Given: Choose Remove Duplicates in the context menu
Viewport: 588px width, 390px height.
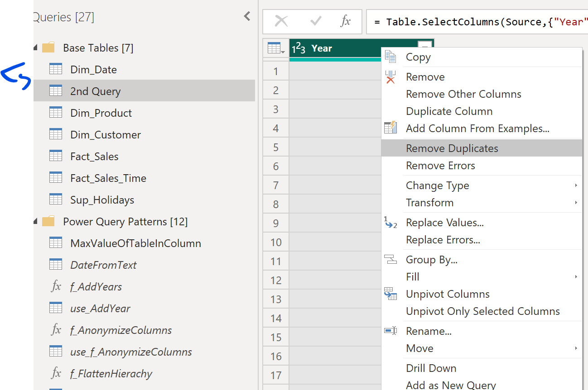Looking at the screenshot, I should [x=482, y=148].
